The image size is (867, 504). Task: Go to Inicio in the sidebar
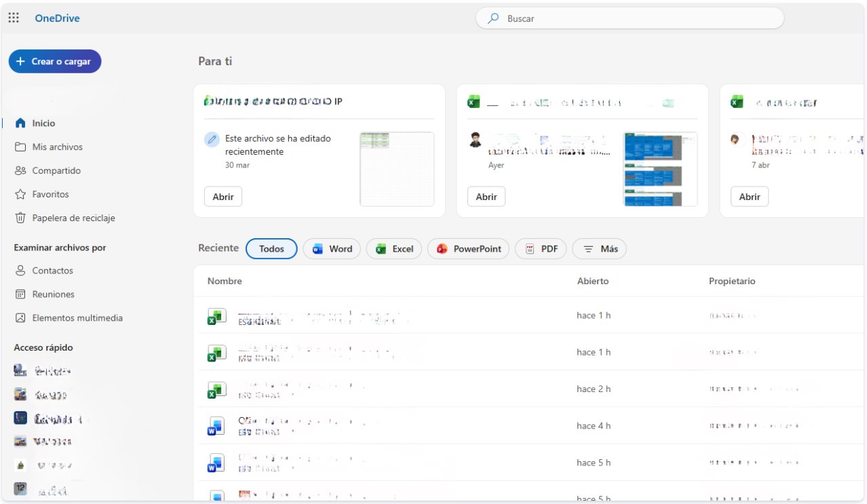click(x=43, y=123)
